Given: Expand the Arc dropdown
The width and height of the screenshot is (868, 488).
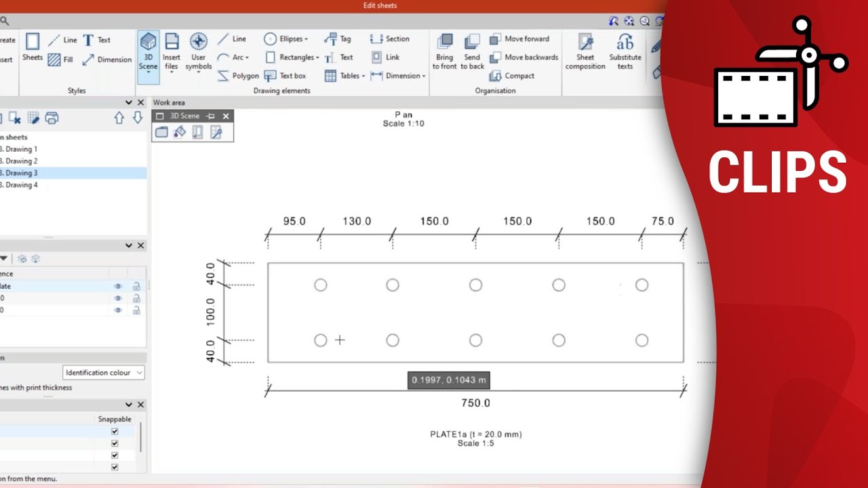Looking at the screenshot, I should tap(247, 58).
